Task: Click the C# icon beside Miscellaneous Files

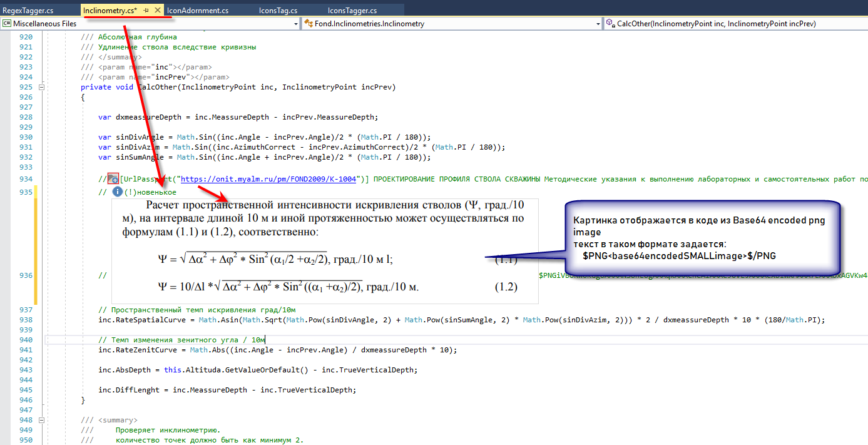Action: pos(7,24)
